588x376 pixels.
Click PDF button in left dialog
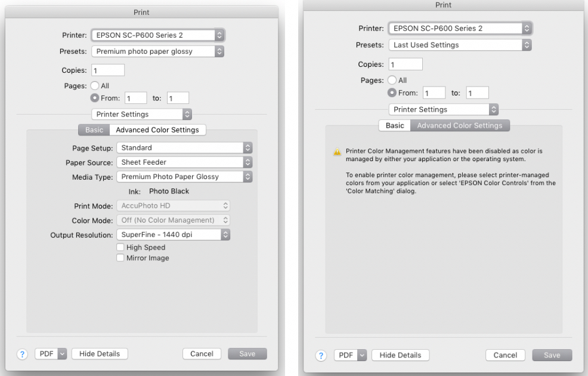coord(47,354)
